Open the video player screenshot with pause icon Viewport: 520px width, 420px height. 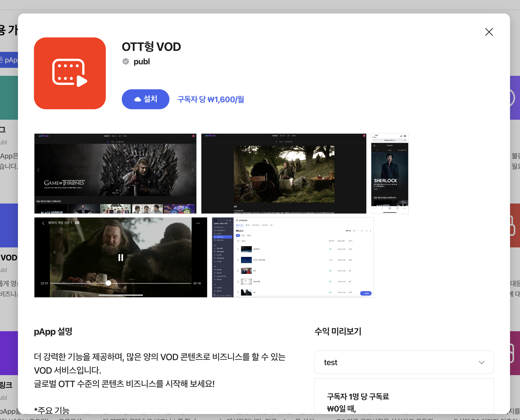click(121, 257)
